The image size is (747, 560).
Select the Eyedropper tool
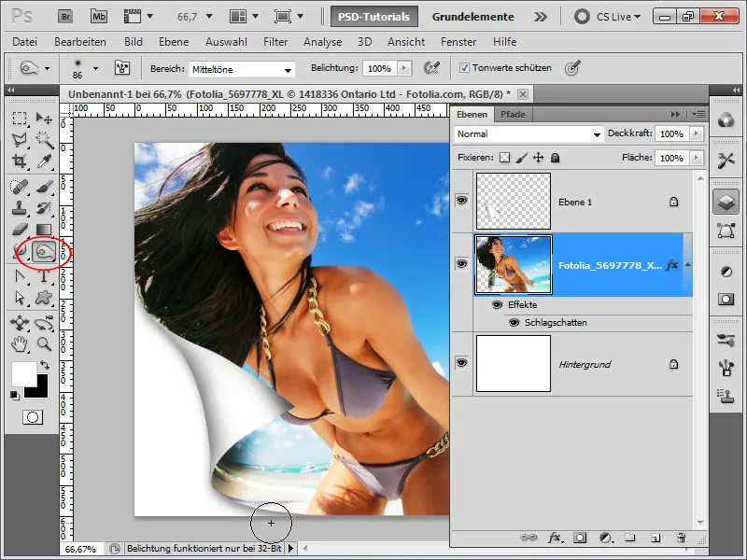click(x=44, y=161)
